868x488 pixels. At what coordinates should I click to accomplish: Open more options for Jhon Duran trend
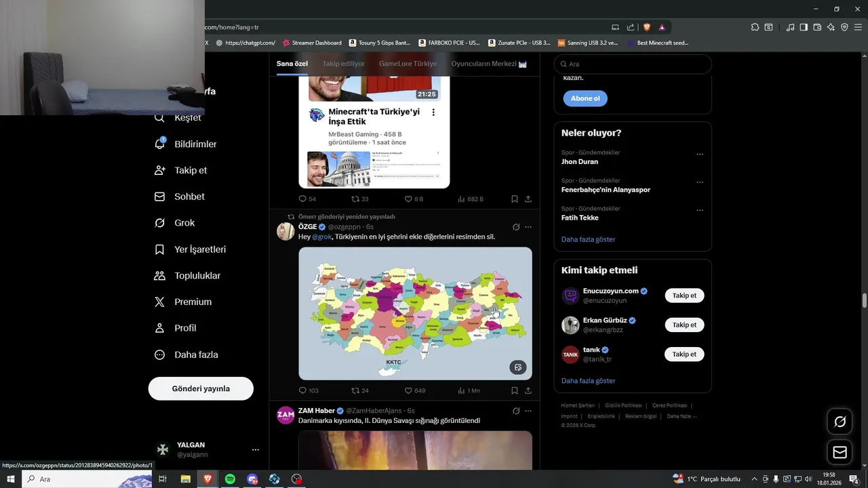pos(700,155)
